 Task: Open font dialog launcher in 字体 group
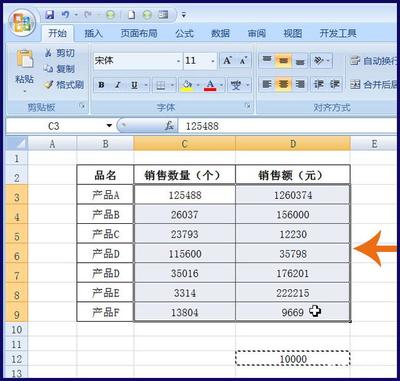click(x=247, y=106)
